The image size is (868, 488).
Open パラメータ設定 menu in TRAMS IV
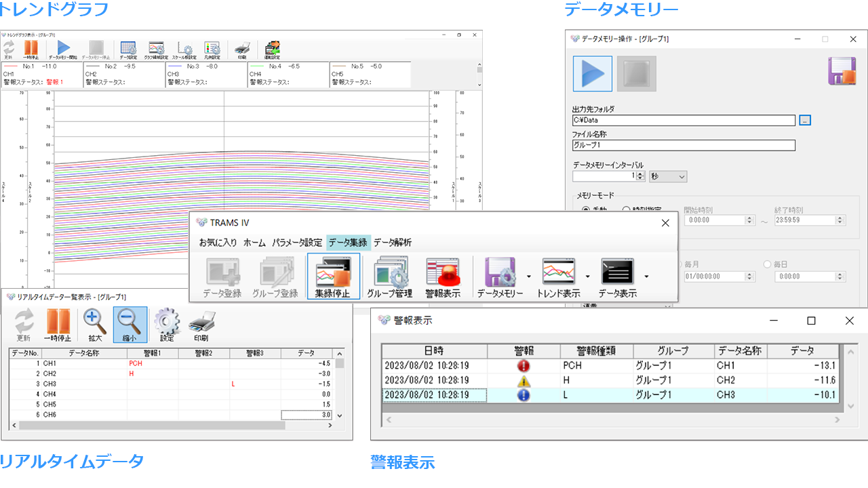(x=297, y=243)
